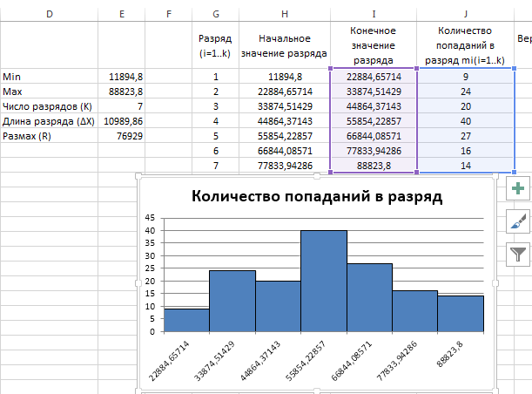The height and width of the screenshot is (394, 532).
Task: Open the Chart Styles paintbrush button
Action: 518,221
